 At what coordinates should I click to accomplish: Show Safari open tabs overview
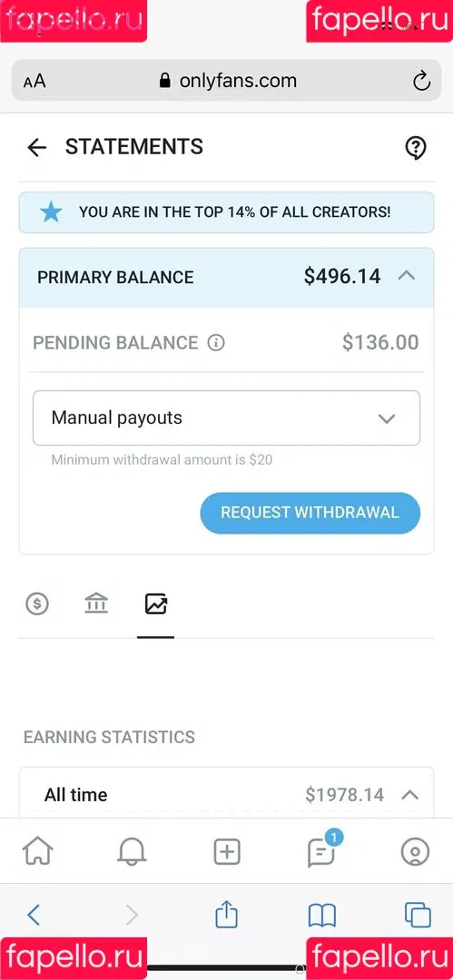418,915
